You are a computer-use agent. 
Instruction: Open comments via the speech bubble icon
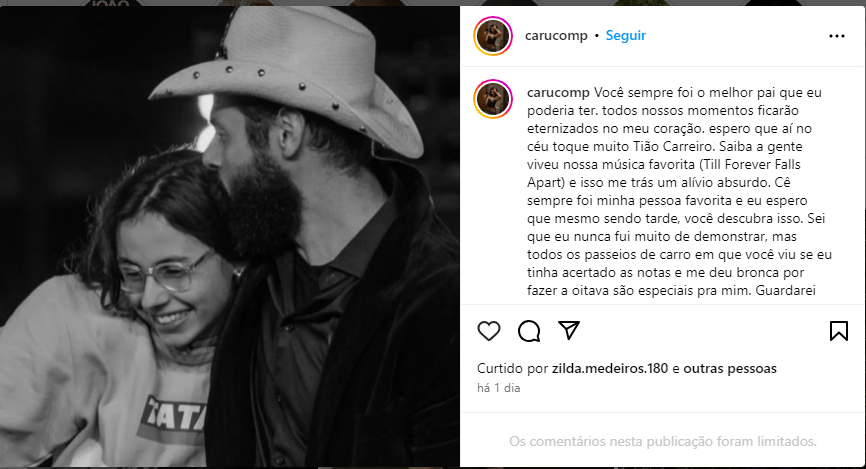tap(529, 331)
